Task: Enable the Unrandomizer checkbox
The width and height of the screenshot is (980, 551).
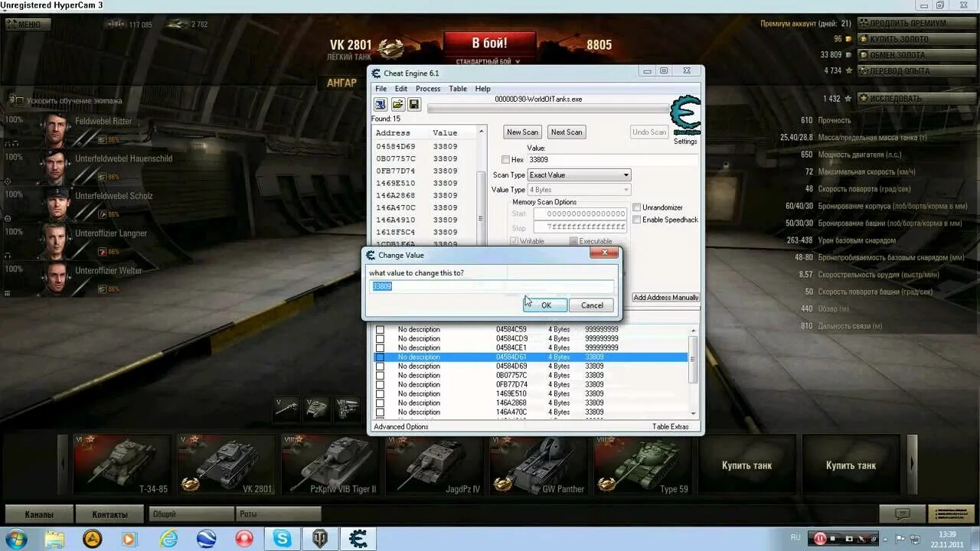Action: [637, 207]
